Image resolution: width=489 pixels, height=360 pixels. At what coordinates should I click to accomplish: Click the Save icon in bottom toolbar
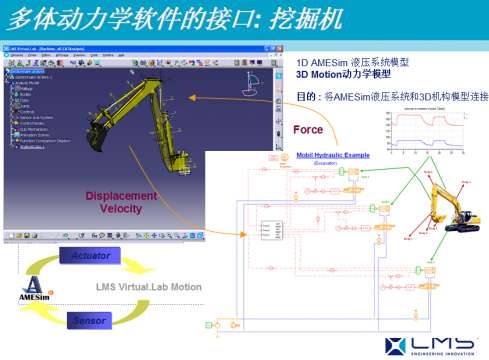pos(27,236)
